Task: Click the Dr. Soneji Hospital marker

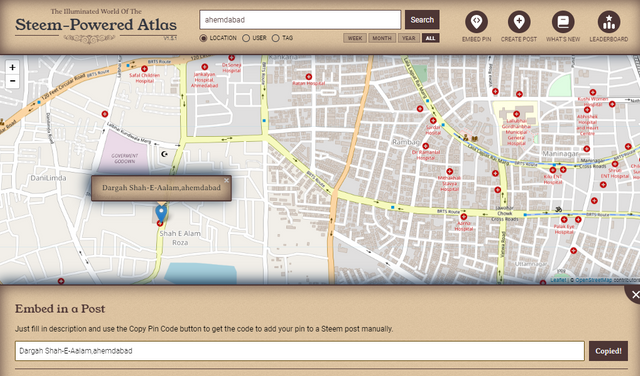Action: (231, 58)
